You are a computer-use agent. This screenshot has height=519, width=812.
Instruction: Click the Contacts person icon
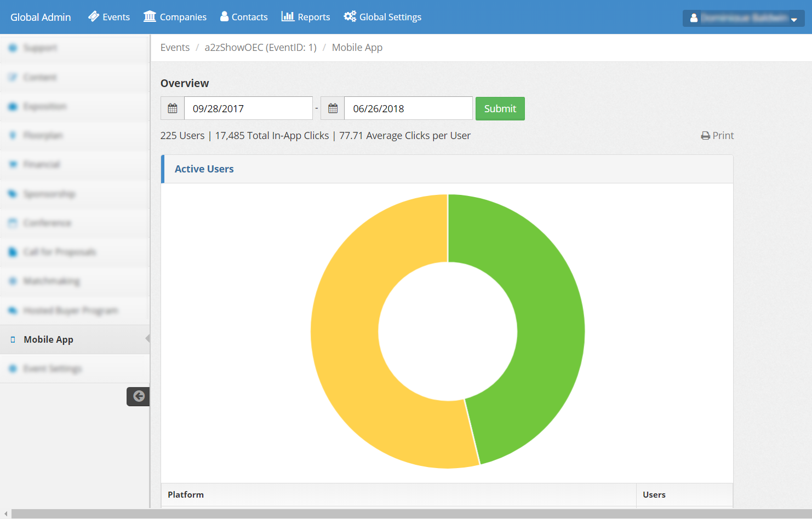pyautogui.click(x=224, y=16)
